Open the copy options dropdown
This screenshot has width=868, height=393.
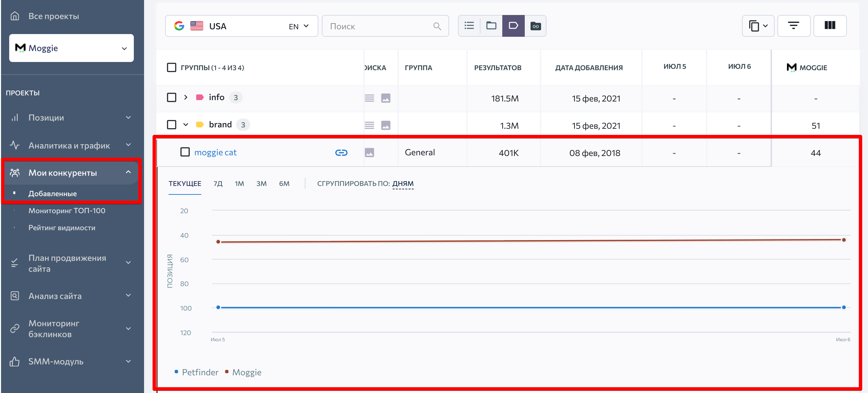pos(758,26)
